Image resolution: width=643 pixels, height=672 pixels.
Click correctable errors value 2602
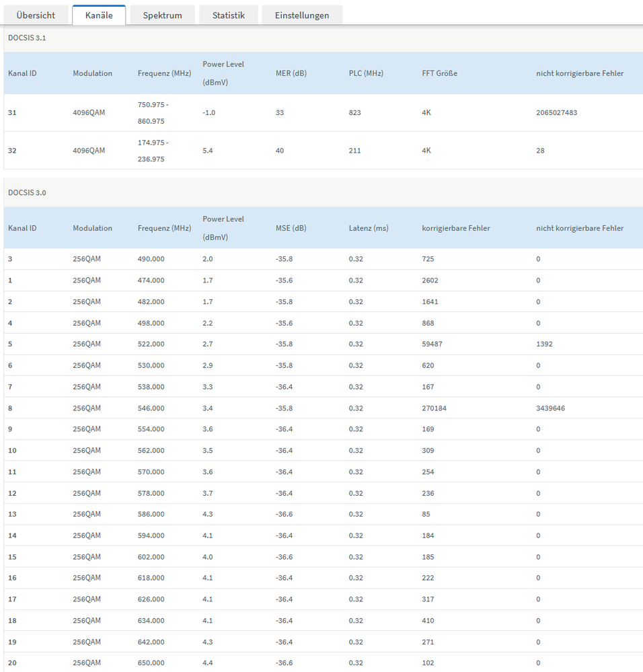point(430,281)
